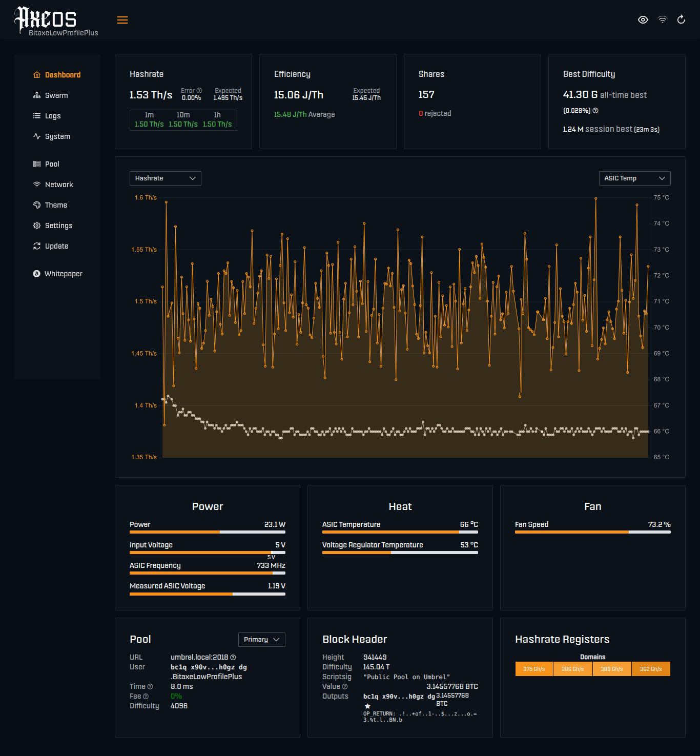Click the 145.04 T difficulty value
Image resolution: width=700 pixels, height=756 pixels.
tap(377, 667)
